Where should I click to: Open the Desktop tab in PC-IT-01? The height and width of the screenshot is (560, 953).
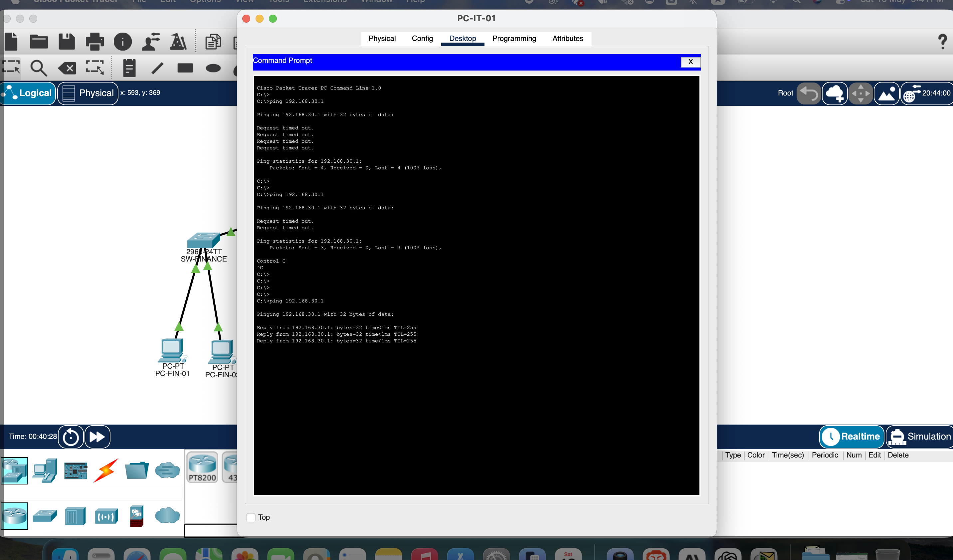click(x=463, y=39)
